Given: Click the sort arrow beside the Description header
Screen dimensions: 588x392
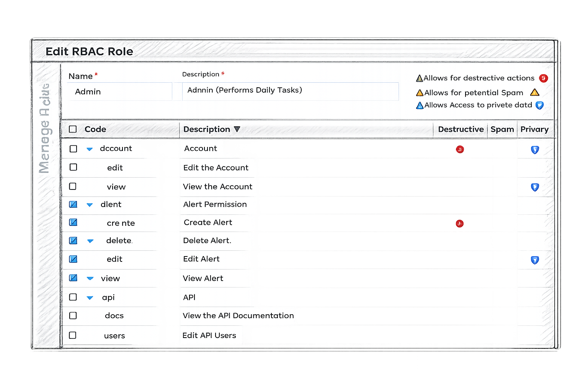Looking at the screenshot, I should tap(237, 129).
